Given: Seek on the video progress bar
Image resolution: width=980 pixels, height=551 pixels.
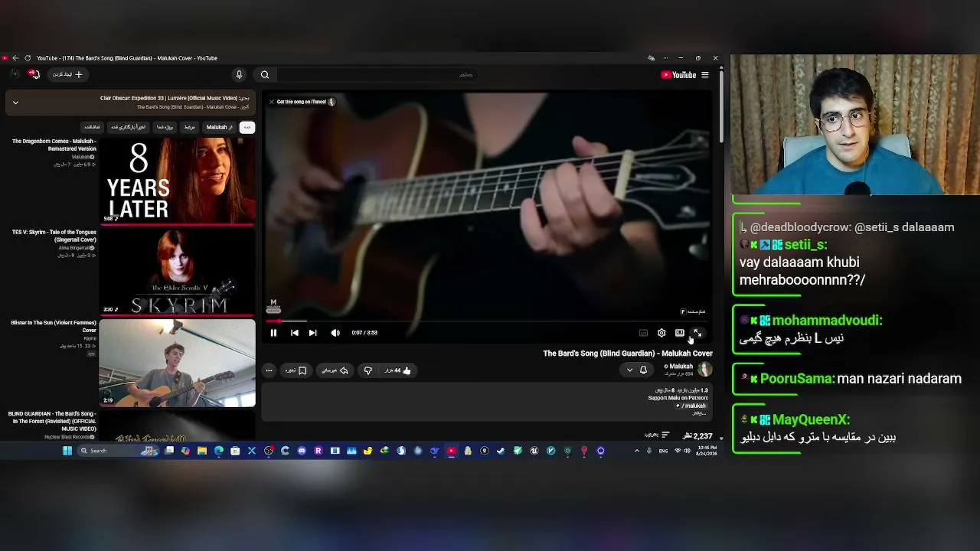Looking at the screenshot, I should pyautogui.click(x=487, y=321).
